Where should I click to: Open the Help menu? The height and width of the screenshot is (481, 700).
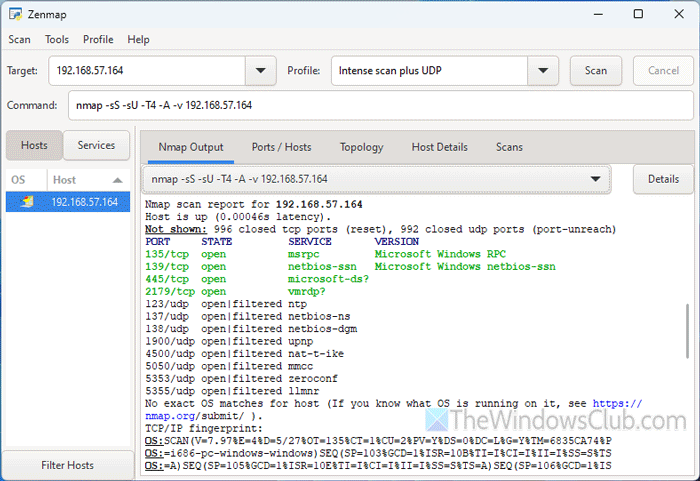[138, 39]
